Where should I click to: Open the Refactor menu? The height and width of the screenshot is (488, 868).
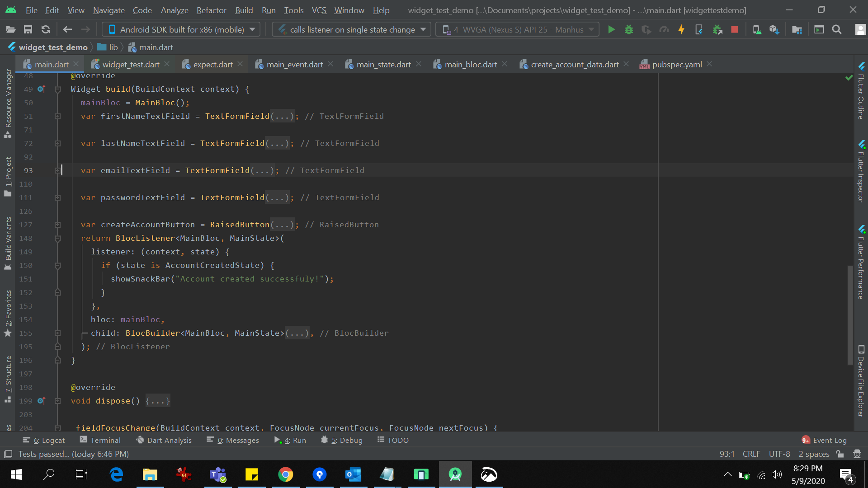tap(211, 10)
